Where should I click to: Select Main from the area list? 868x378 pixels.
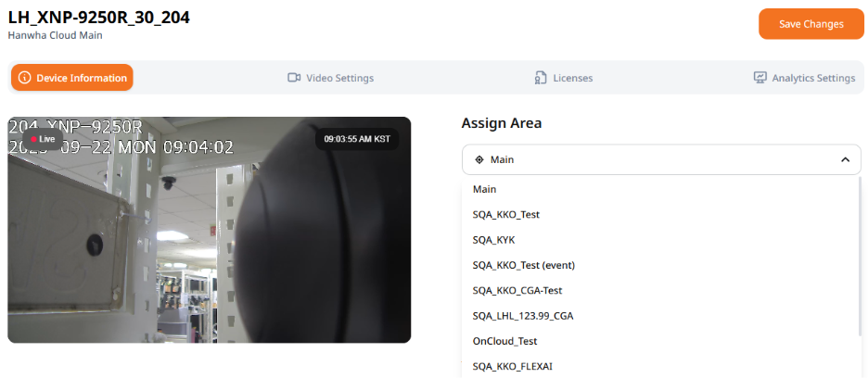click(x=485, y=189)
